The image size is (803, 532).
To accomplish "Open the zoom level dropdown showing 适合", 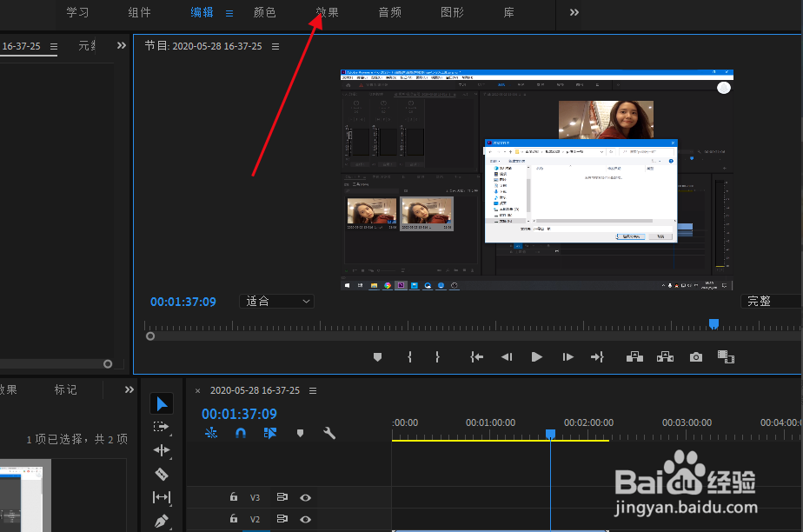I will click(276, 301).
